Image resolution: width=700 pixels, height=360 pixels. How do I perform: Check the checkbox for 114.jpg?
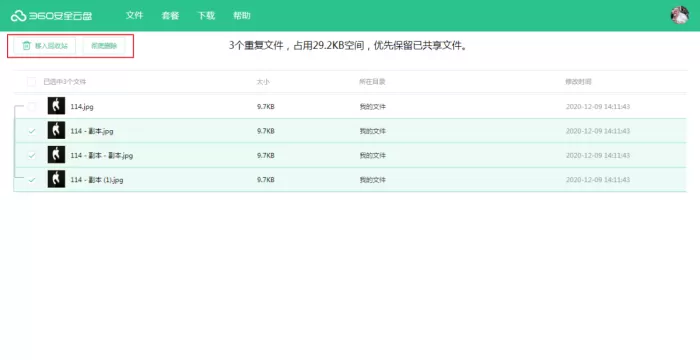click(31, 107)
